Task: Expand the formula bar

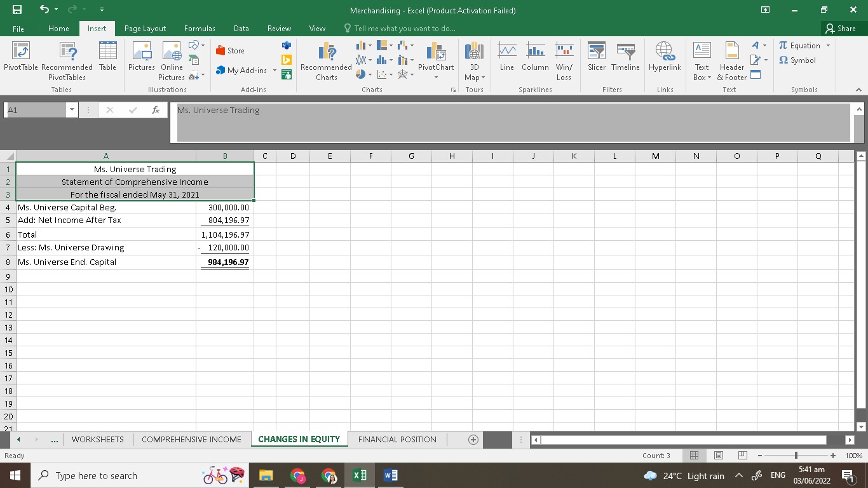Action: 858,109
